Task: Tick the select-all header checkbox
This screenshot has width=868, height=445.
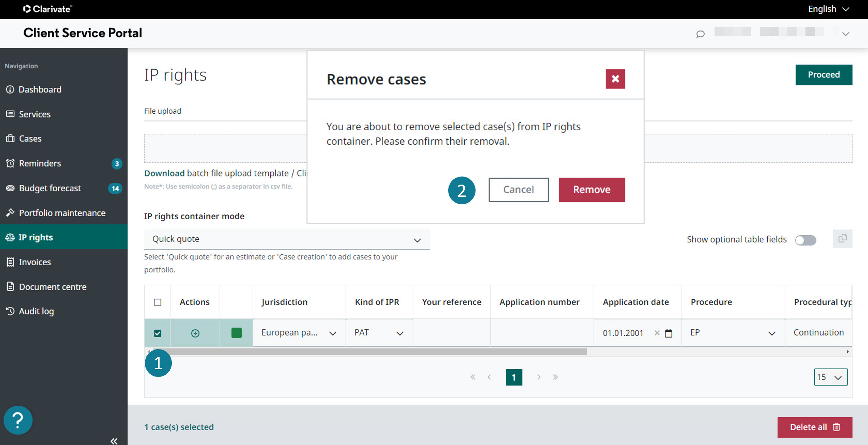Action: [158, 302]
